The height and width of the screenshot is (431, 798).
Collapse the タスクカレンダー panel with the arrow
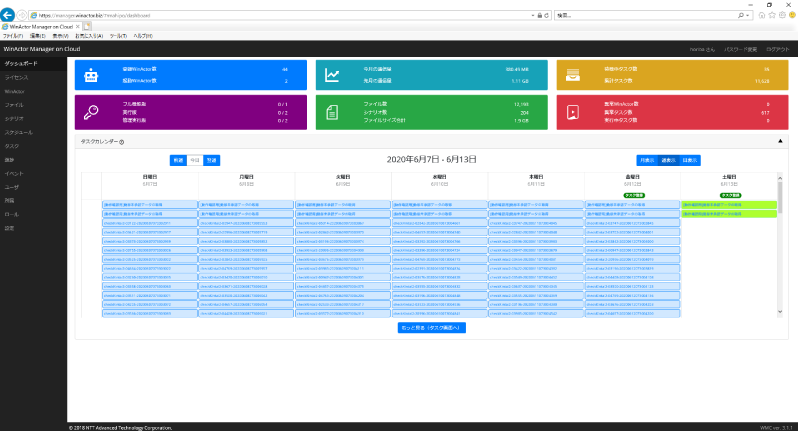pyautogui.click(x=779, y=142)
